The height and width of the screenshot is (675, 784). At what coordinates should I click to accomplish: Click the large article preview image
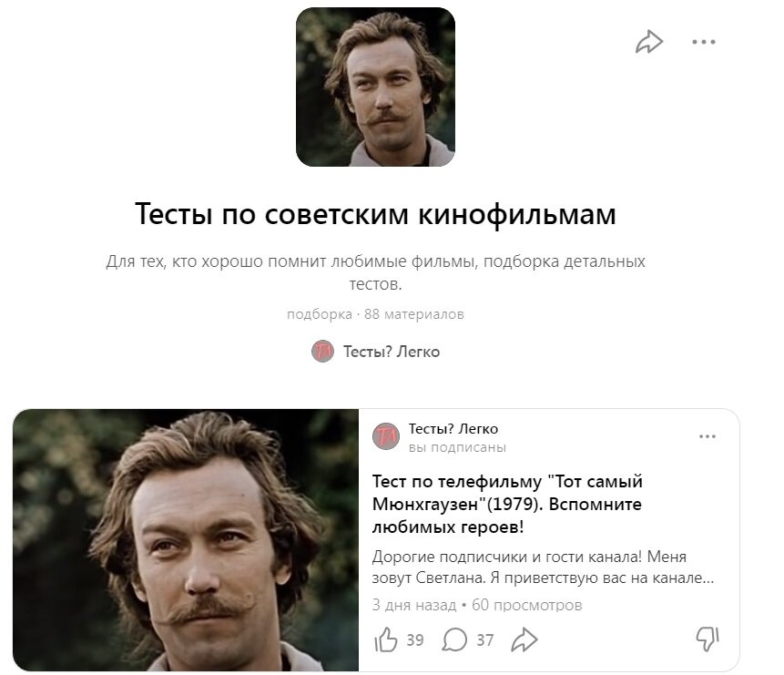click(186, 540)
